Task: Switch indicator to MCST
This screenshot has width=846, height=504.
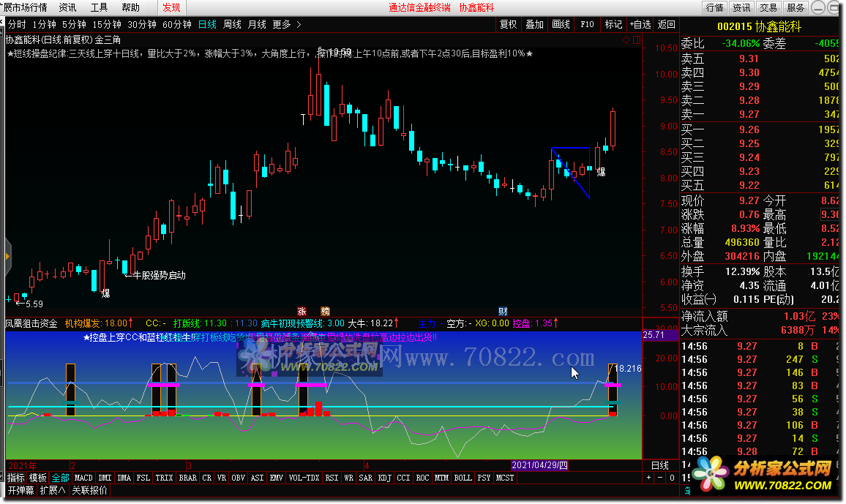Action: click(504, 478)
